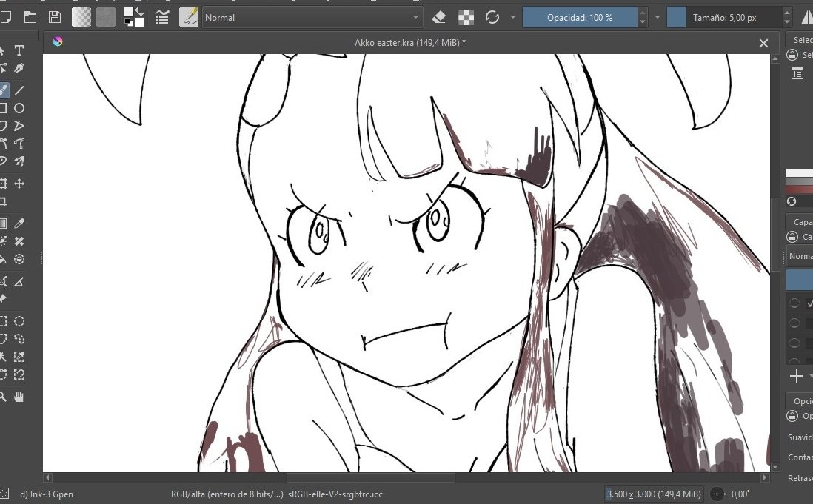The image size is (813, 504).
Task: Click selection mode icon in status bar
Action: coord(4,494)
